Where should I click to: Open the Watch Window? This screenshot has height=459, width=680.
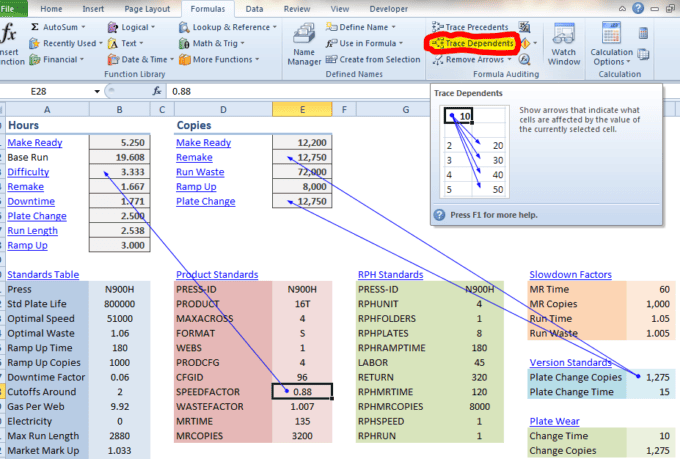point(564,45)
